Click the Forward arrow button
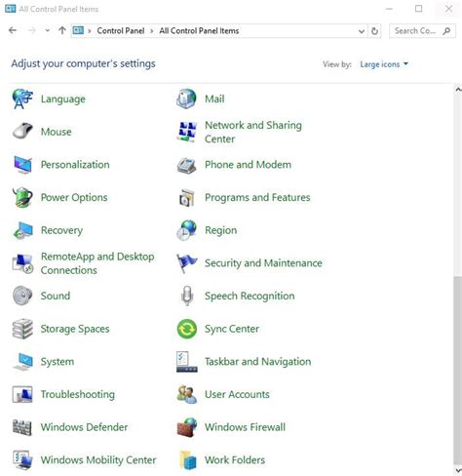 (x=32, y=30)
